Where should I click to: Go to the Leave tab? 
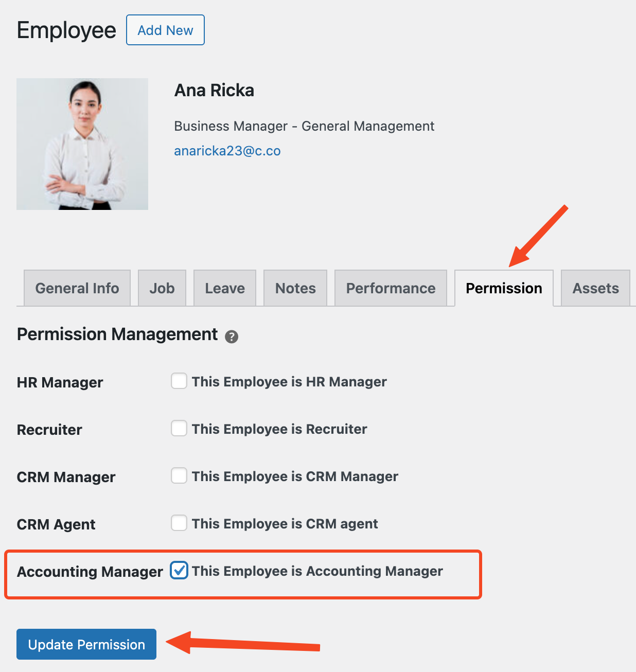pyautogui.click(x=225, y=288)
